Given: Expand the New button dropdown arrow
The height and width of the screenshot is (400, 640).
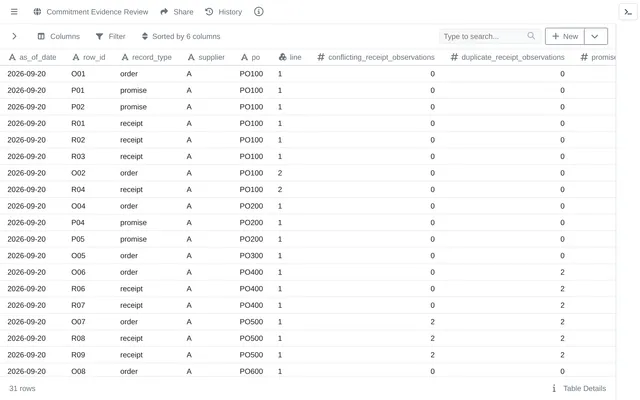Looking at the screenshot, I should tap(596, 36).
